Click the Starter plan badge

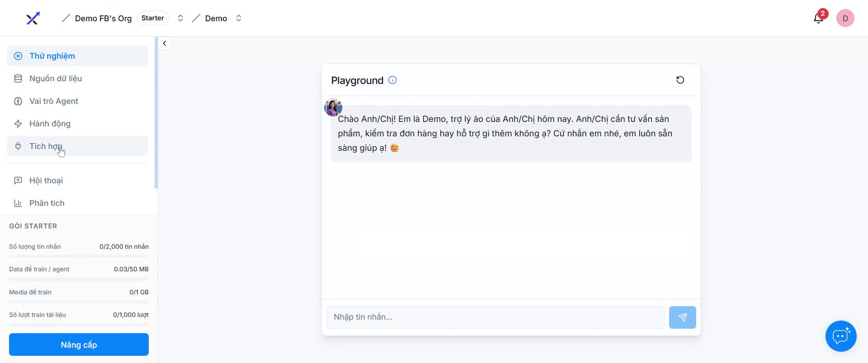point(153,18)
